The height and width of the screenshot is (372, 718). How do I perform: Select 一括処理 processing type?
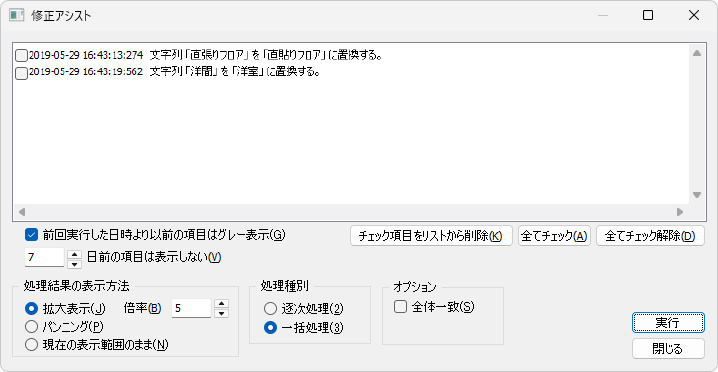[x=270, y=328]
